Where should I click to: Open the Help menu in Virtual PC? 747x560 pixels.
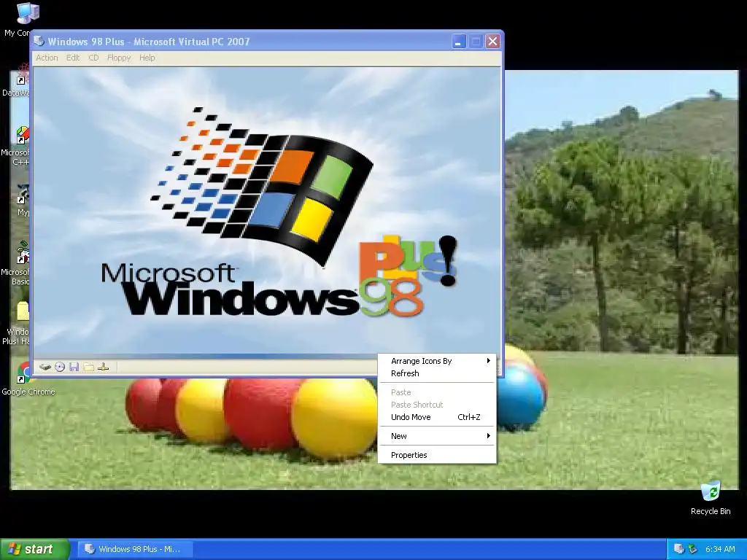pos(147,58)
